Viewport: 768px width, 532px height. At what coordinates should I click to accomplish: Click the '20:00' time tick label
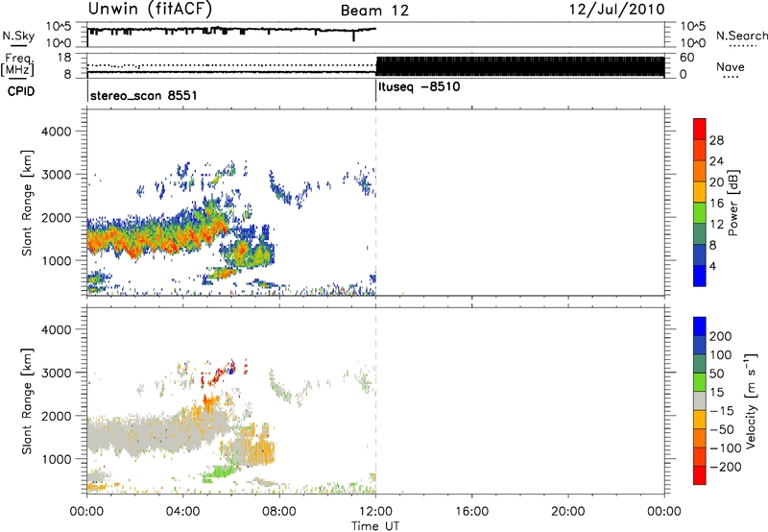tap(568, 512)
